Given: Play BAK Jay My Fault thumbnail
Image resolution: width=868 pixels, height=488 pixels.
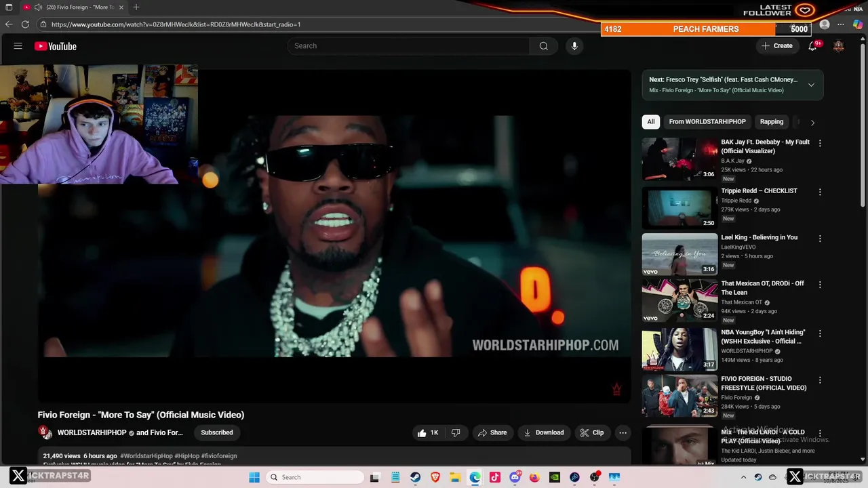Looking at the screenshot, I should (x=679, y=159).
